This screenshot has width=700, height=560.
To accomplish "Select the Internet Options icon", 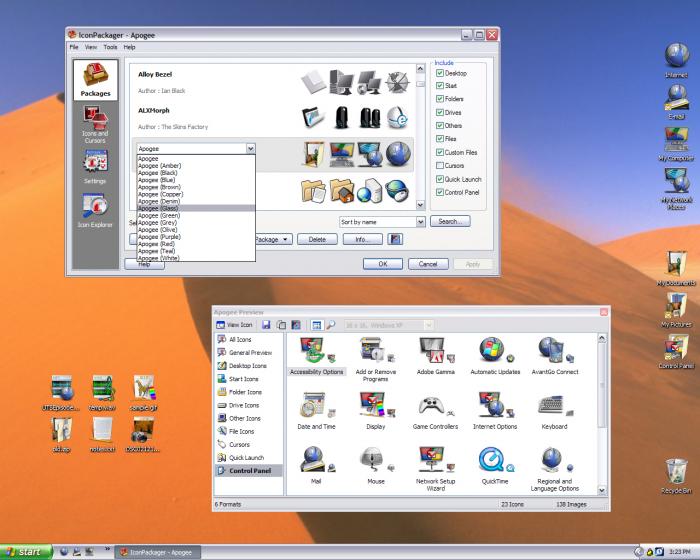I will (495, 411).
